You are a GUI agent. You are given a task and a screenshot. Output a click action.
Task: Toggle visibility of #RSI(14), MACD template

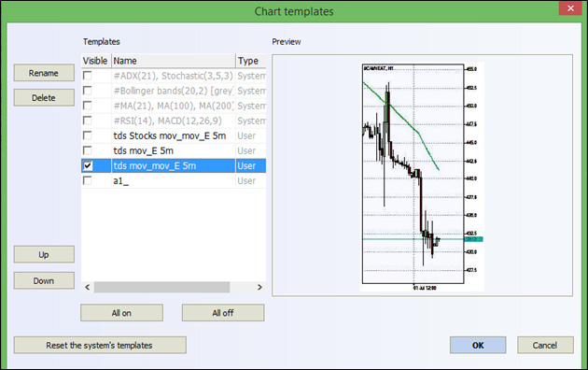pos(88,121)
